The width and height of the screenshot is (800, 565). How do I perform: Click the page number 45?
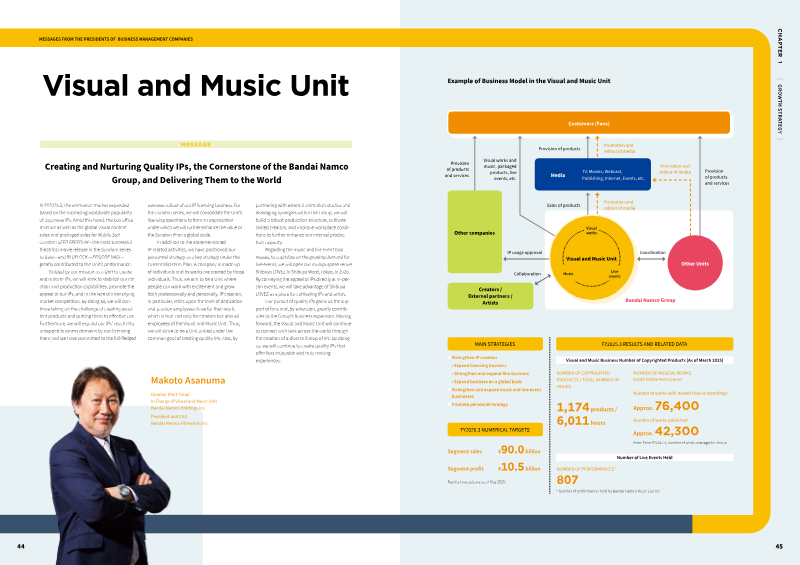point(779,547)
